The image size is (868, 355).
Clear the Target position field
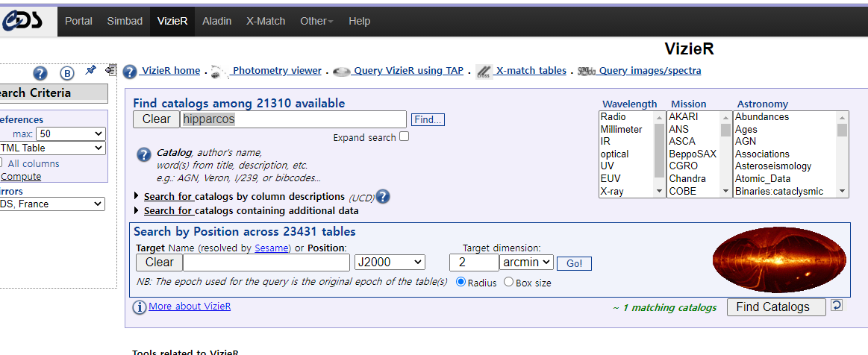click(x=160, y=262)
